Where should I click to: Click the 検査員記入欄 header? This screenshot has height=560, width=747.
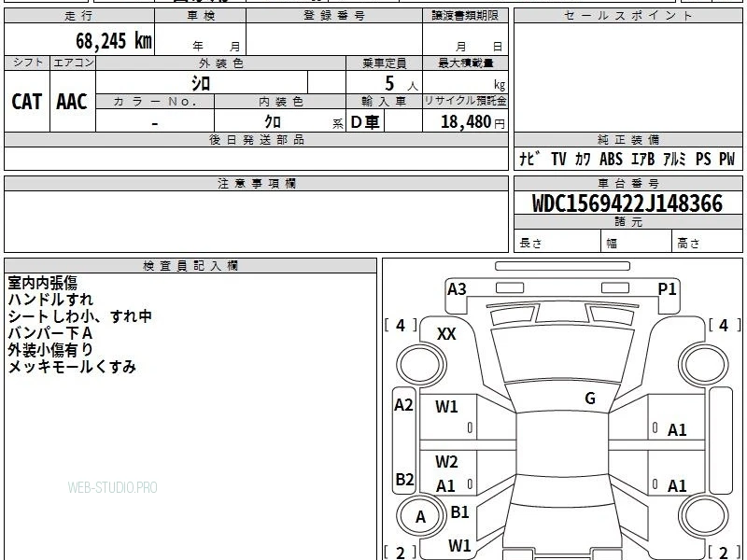[190, 266]
